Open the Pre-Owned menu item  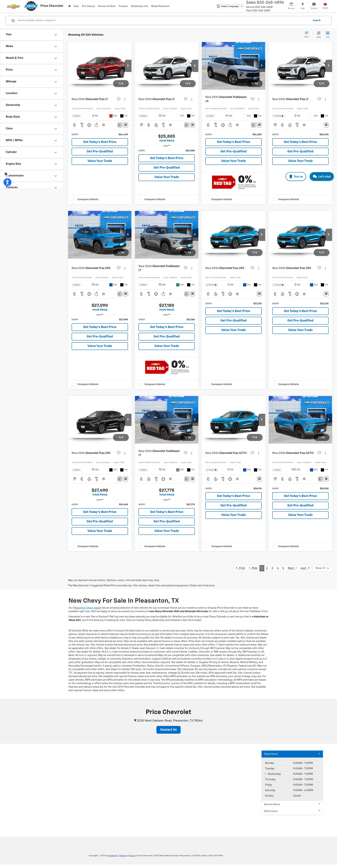[88, 6]
